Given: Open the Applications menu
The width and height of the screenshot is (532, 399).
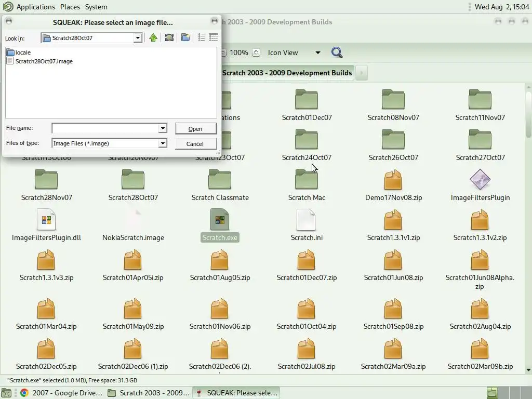Looking at the screenshot, I should pos(36,7).
